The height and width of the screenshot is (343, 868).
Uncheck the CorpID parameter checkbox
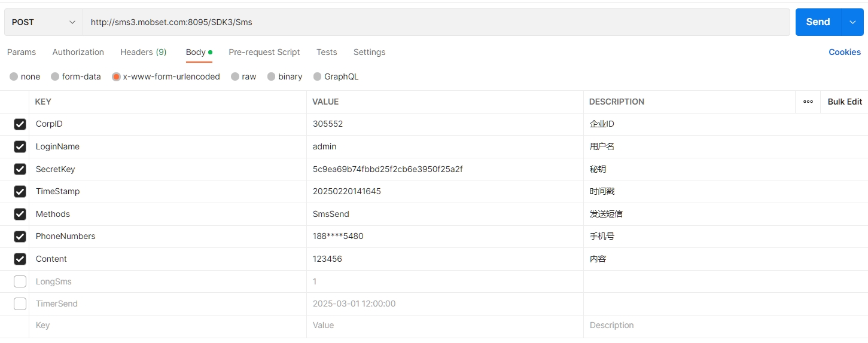(20, 124)
